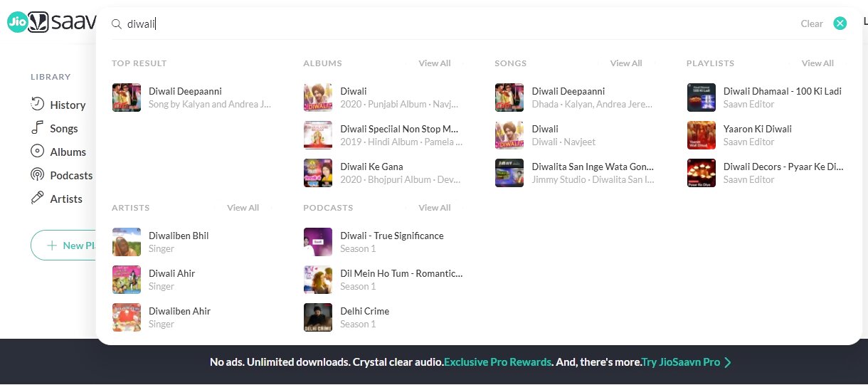The width and height of the screenshot is (868, 385).
Task: Click the Artists microphone icon
Action: point(37,198)
